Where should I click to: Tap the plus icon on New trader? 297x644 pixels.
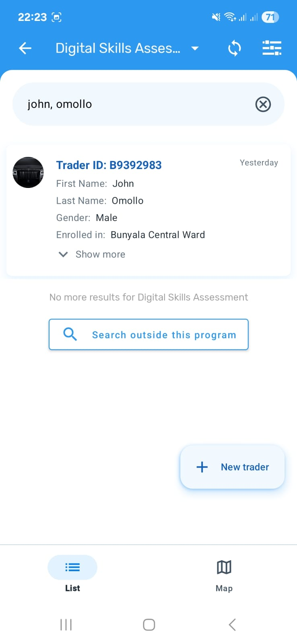click(x=201, y=467)
